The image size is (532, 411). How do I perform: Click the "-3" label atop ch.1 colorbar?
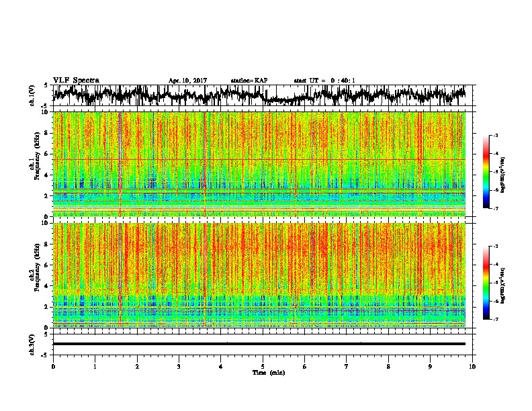click(x=495, y=135)
